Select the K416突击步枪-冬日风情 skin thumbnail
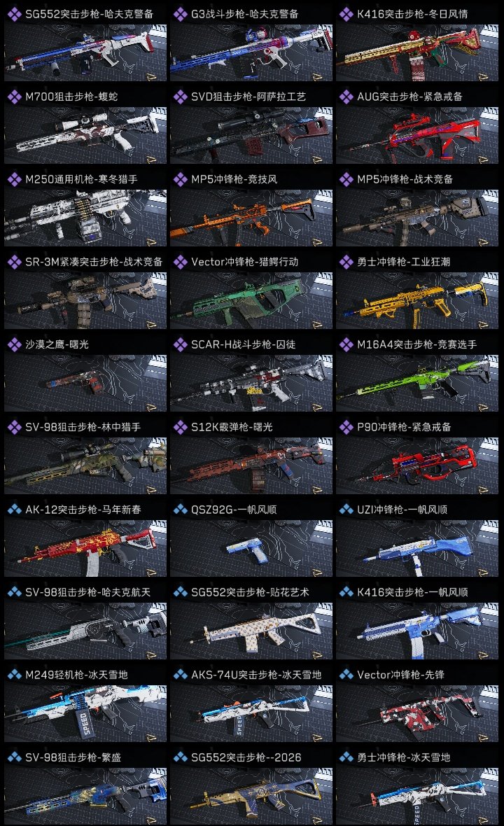 click(417, 52)
